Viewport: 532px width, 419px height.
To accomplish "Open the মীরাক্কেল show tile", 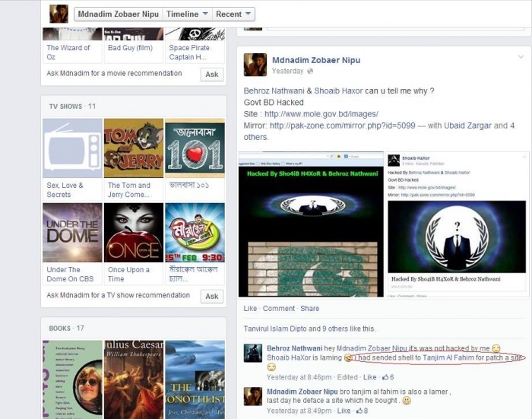I will [x=195, y=233].
